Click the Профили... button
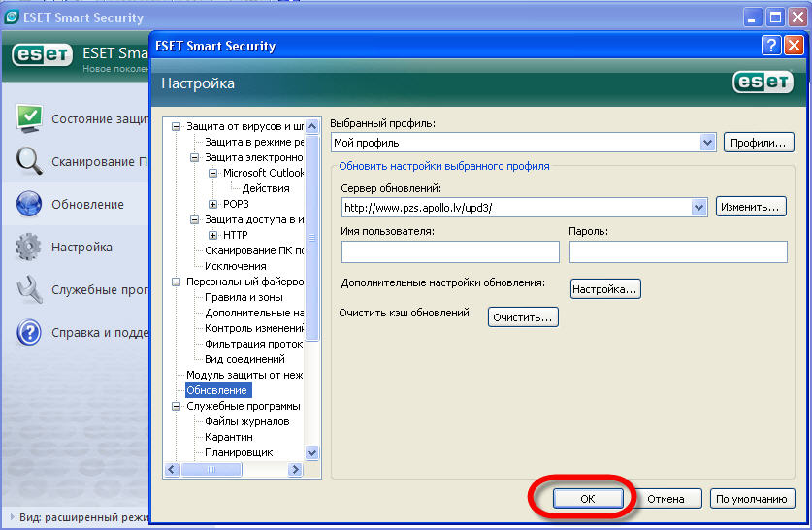 coord(758,142)
